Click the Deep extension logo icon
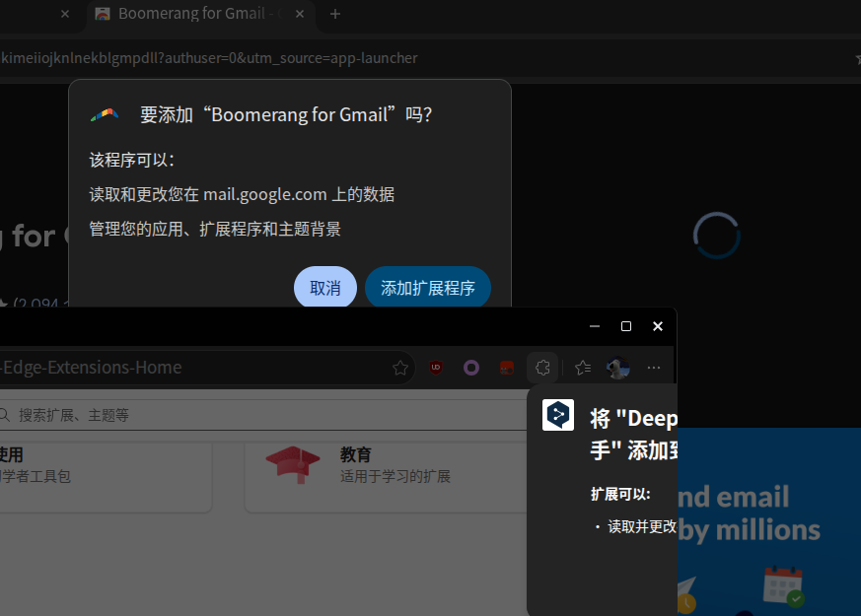The height and width of the screenshot is (616, 861). [558, 415]
